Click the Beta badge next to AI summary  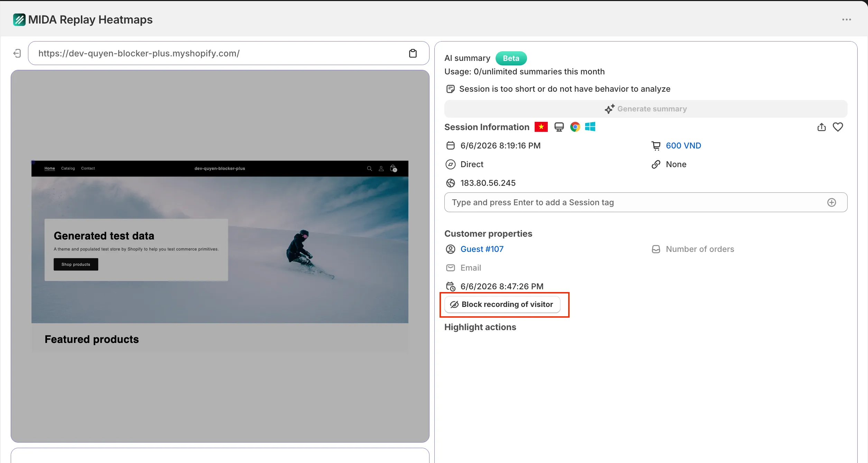click(511, 58)
